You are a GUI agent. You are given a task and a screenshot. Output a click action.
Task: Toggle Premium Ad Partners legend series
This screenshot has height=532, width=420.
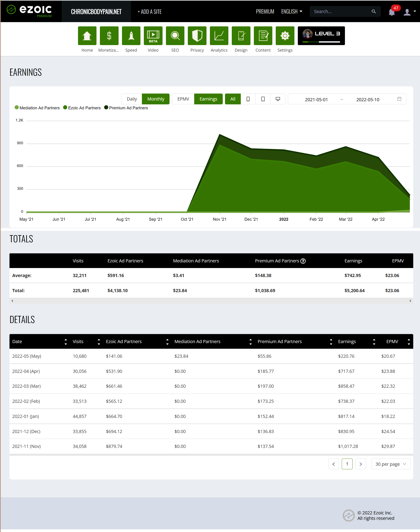click(126, 108)
